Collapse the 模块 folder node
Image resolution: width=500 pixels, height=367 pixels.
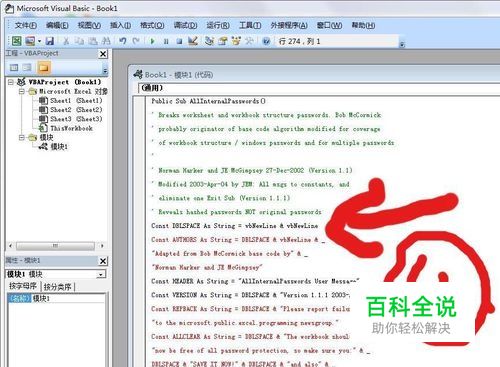tap(22, 137)
